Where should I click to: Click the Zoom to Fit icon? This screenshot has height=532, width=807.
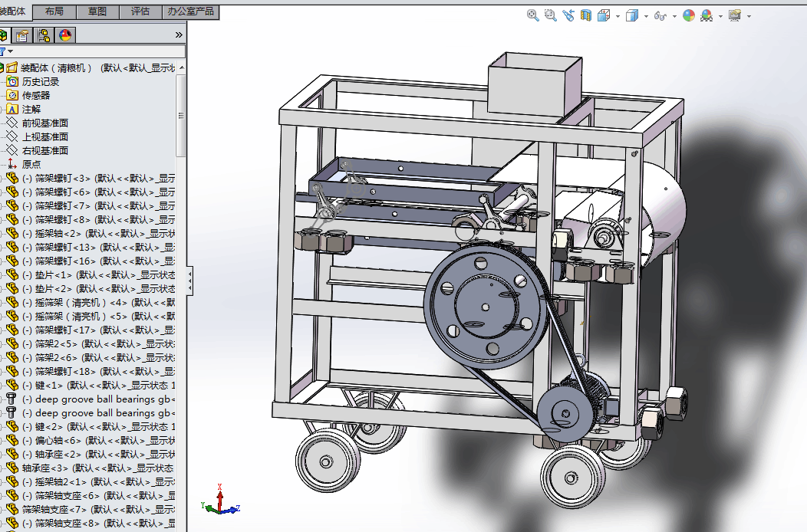pos(533,15)
